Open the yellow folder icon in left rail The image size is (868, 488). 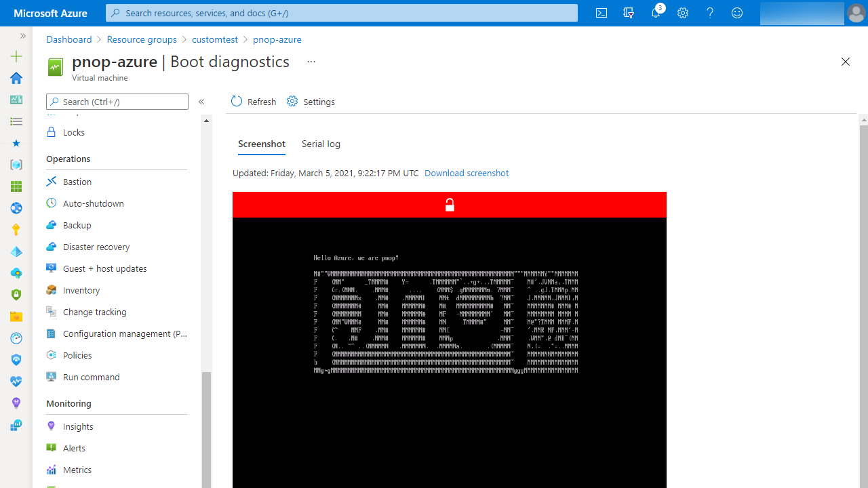pos(16,317)
